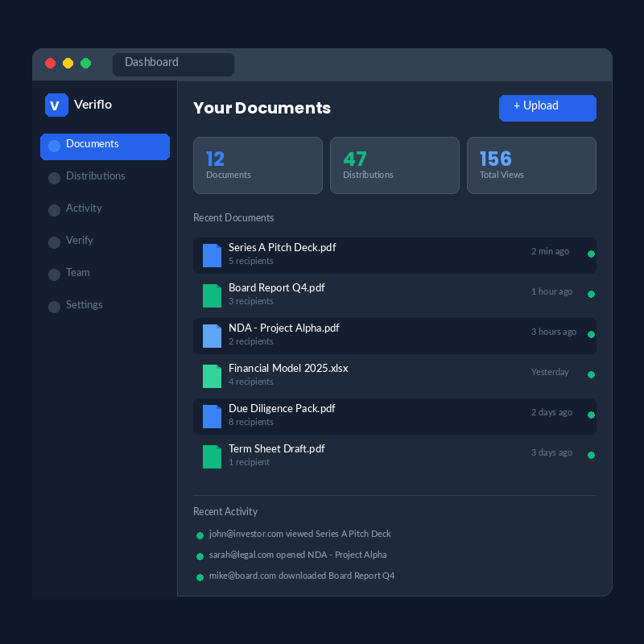The width and height of the screenshot is (644, 644).
Task: Click the Board Report Q4 file icon
Action: pyautogui.click(x=212, y=295)
